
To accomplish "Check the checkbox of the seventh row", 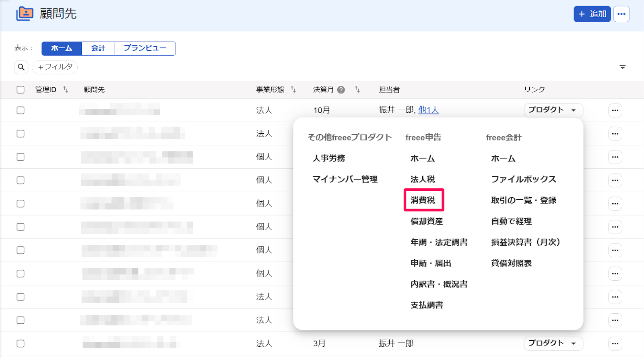I will (21, 250).
